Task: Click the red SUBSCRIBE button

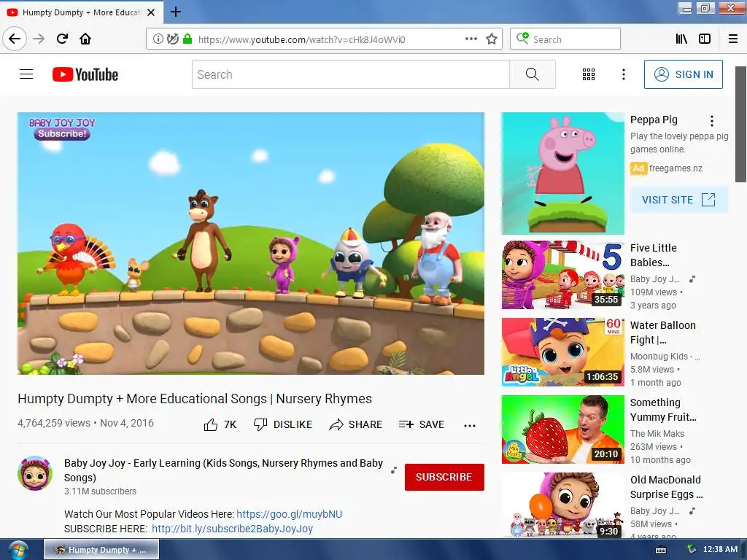Action: [444, 477]
